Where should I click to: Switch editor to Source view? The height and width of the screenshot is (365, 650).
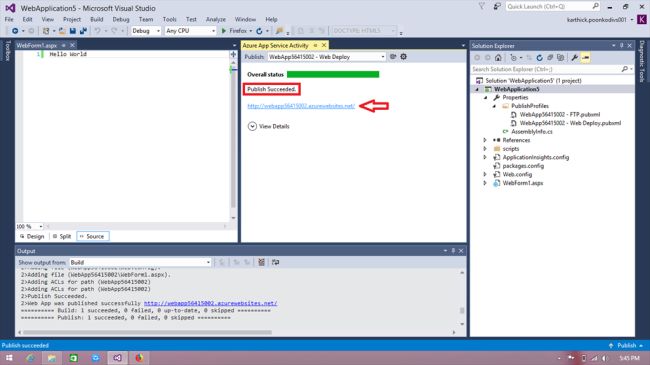(x=93, y=236)
